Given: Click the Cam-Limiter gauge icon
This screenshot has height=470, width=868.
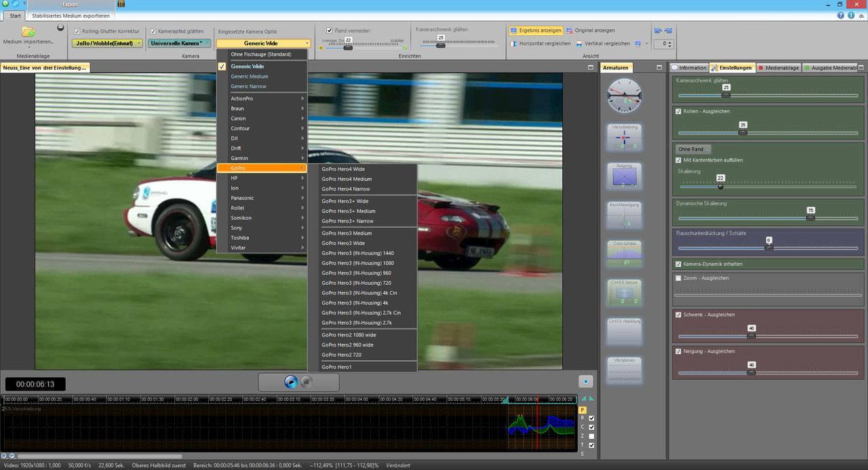Looking at the screenshot, I should pos(624,253).
